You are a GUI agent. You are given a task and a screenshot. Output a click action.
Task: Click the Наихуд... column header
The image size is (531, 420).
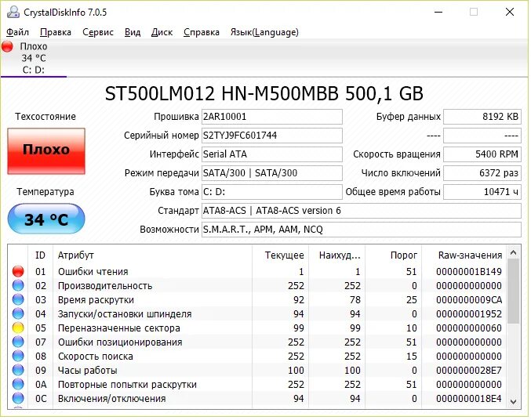pyautogui.click(x=336, y=255)
